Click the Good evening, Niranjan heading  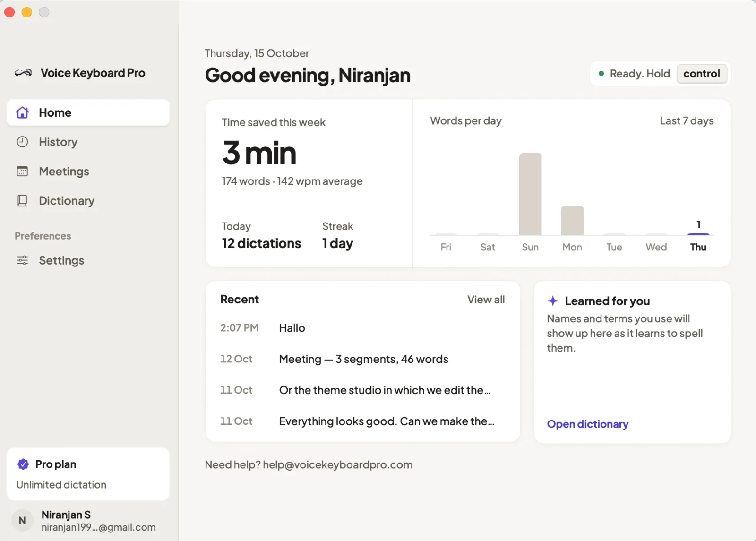(x=308, y=76)
